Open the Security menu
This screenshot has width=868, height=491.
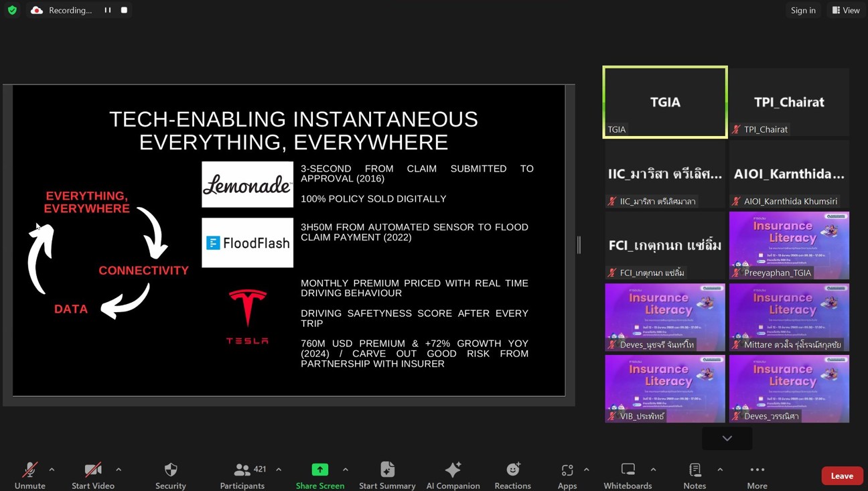point(171,476)
